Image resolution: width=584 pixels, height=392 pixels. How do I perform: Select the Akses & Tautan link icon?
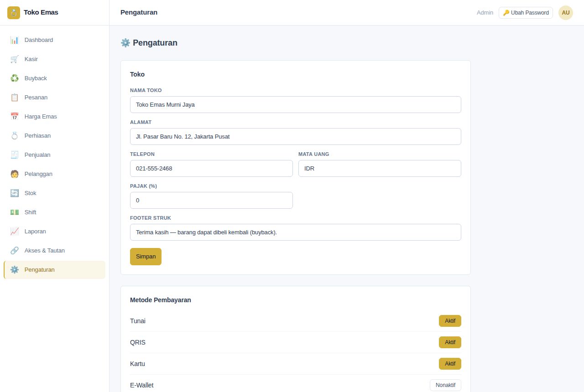pyautogui.click(x=15, y=251)
